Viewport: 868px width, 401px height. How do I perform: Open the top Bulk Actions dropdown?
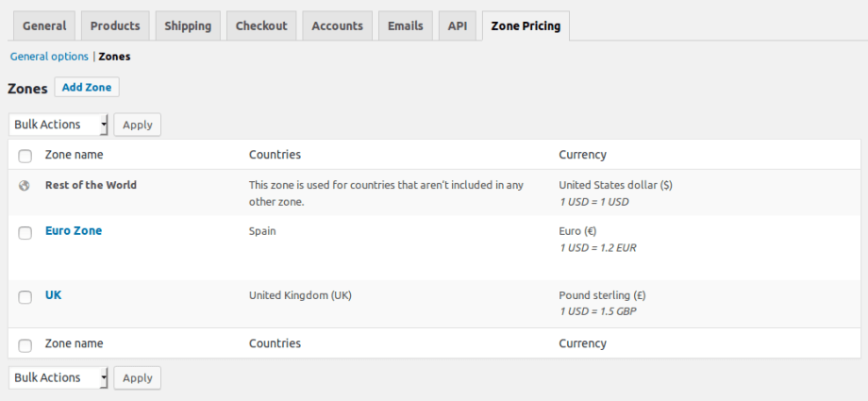[58, 125]
